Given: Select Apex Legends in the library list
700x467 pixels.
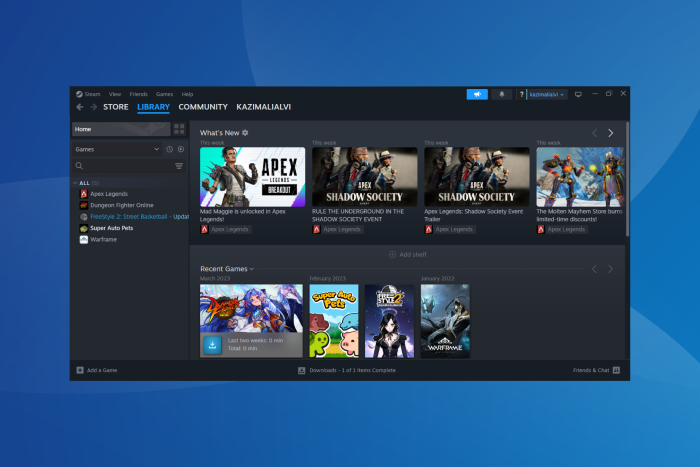Looking at the screenshot, I should click(109, 194).
